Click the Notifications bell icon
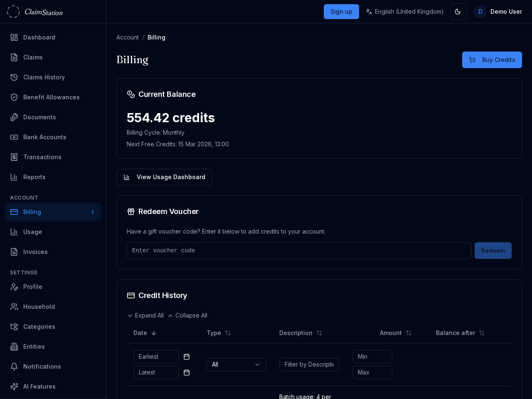This screenshot has height=399, width=532. [14, 367]
